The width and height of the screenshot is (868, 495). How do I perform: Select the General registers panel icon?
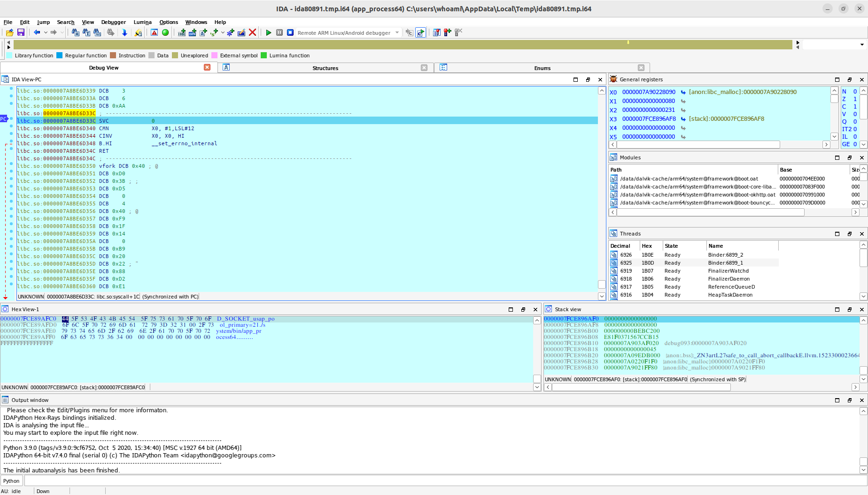(x=613, y=79)
